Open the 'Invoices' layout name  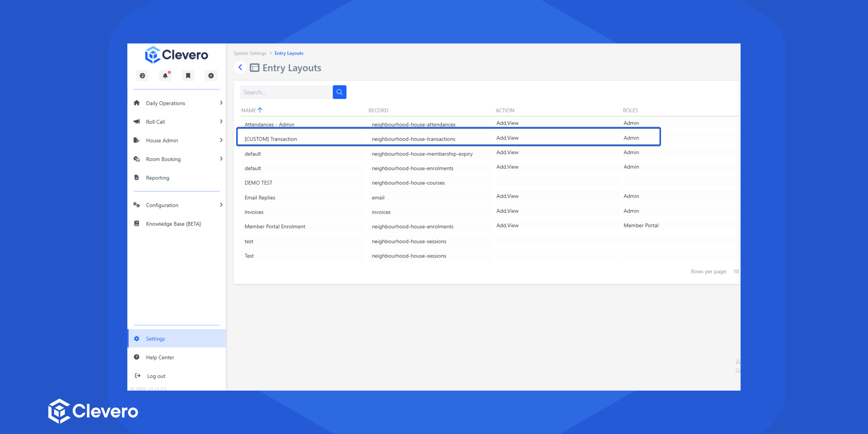coord(254,212)
